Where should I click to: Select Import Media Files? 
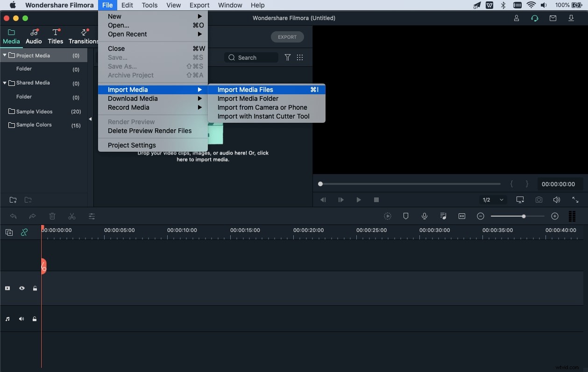pyautogui.click(x=245, y=89)
